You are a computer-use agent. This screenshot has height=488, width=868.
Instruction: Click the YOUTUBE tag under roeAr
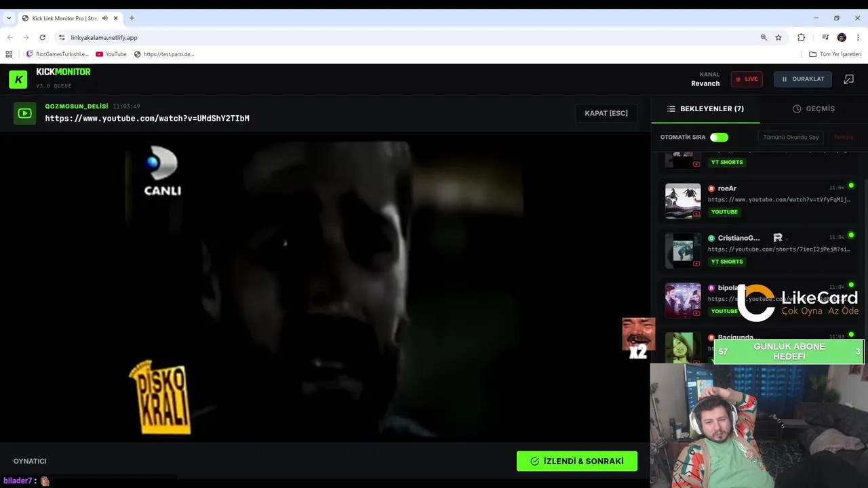point(724,212)
